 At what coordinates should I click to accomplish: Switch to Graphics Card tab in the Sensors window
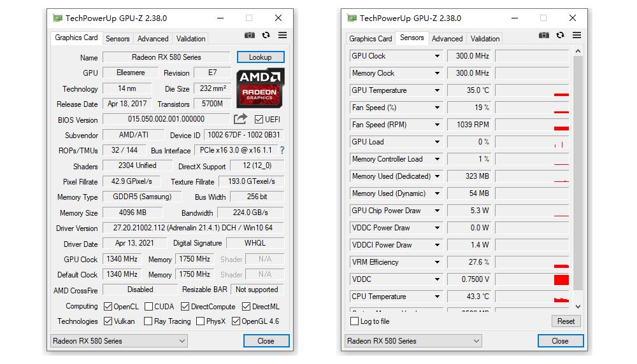371,39
